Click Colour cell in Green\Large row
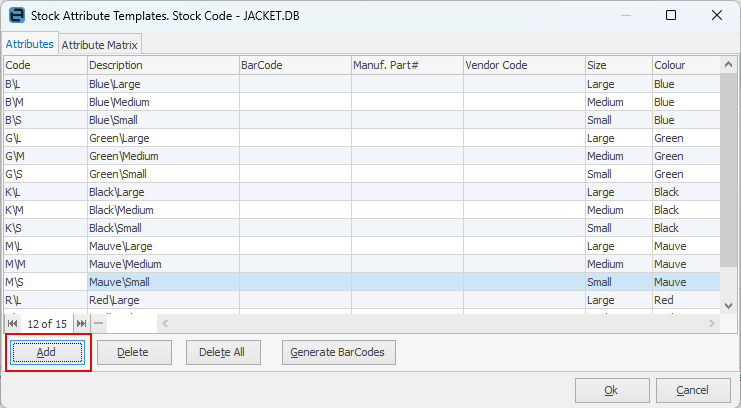741x408 pixels. (687, 138)
